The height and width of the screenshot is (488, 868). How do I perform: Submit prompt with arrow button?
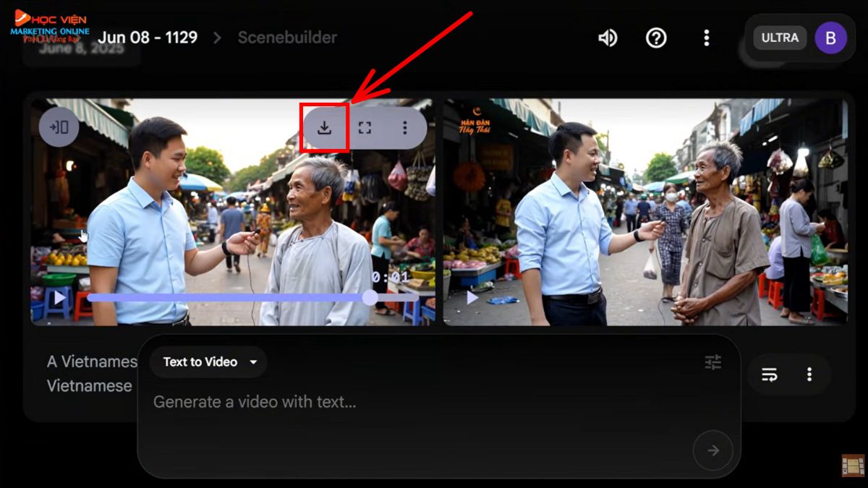click(713, 451)
